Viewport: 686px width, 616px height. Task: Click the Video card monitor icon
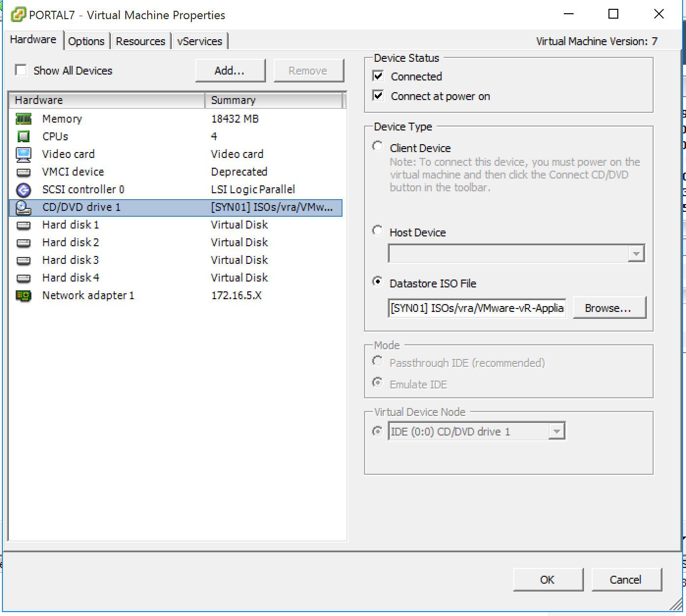24,154
